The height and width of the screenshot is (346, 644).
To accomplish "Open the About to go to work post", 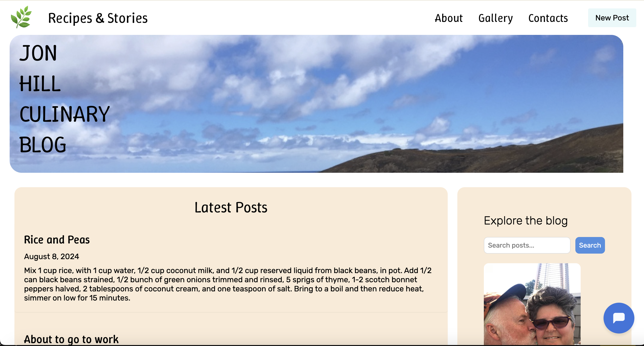I will click(x=71, y=339).
